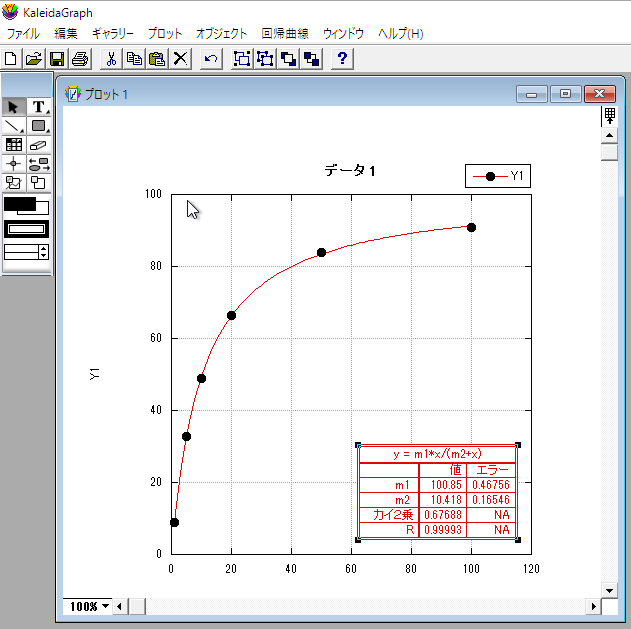631x629 pixels.
Task: Open the オブジェクト menu
Action: point(221,33)
